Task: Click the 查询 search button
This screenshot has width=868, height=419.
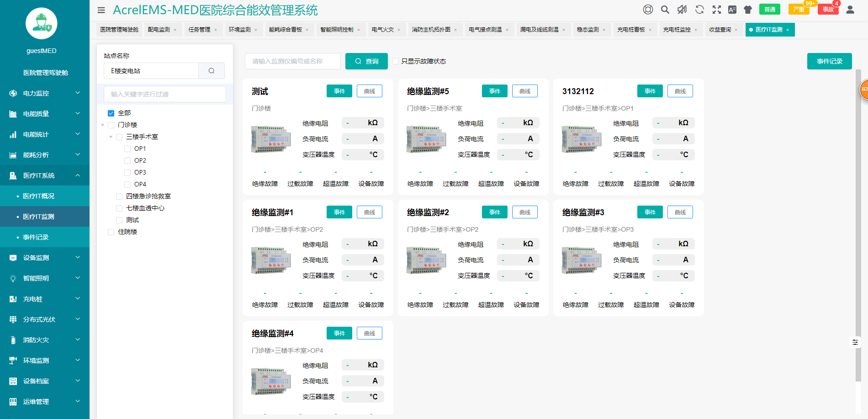Action: (366, 61)
